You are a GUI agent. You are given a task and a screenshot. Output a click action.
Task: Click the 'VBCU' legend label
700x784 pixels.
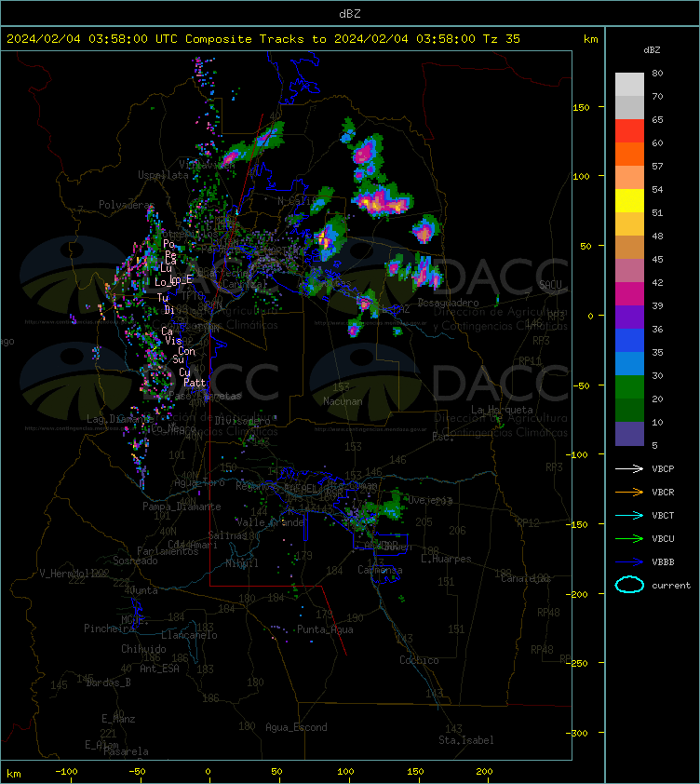pyautogui.click(x=663, y=538)
